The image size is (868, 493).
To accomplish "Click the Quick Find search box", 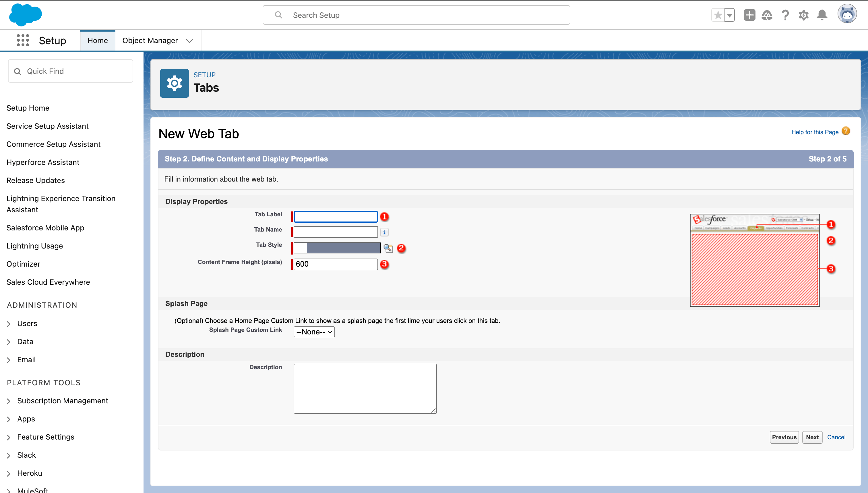I will 70,71.
